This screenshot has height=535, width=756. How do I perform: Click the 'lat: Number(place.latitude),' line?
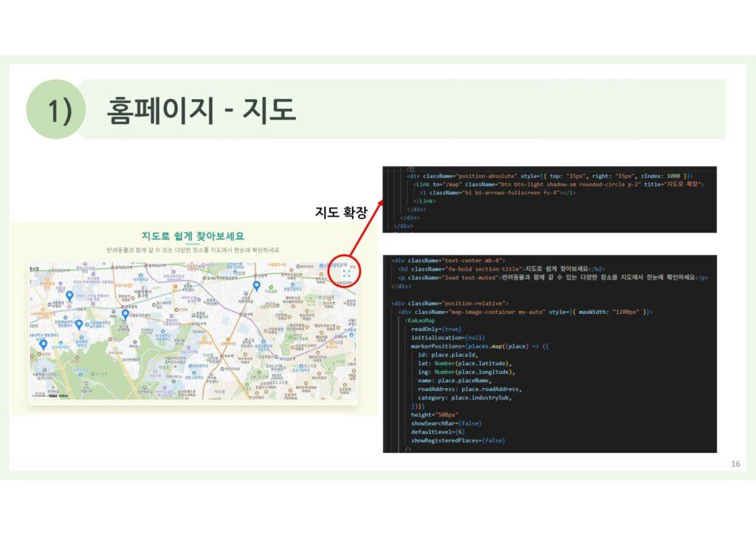(x=465, y=364)
